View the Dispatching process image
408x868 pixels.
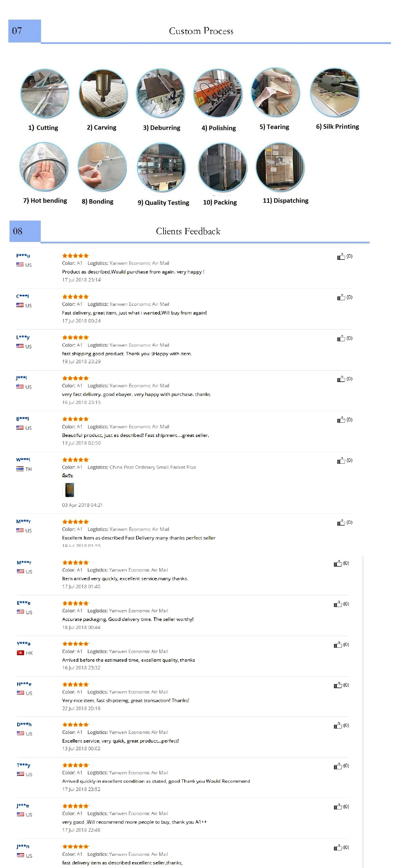tap(280, 167)
